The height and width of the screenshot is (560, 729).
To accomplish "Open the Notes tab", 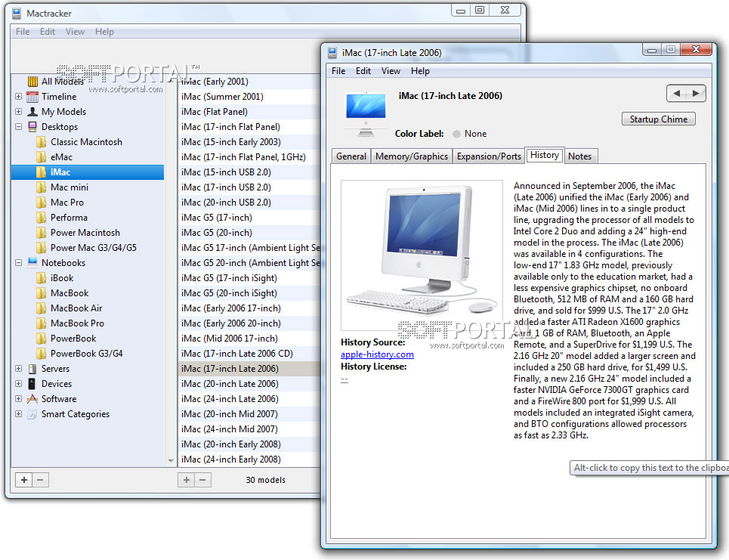I will pyautogui.click(x=579, y=156).
